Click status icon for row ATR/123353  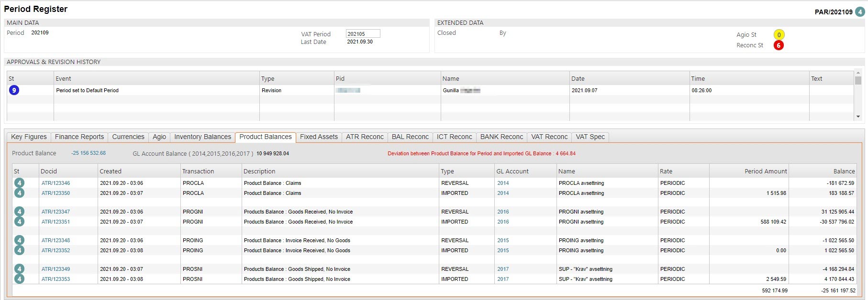click(x=19, y=279)
